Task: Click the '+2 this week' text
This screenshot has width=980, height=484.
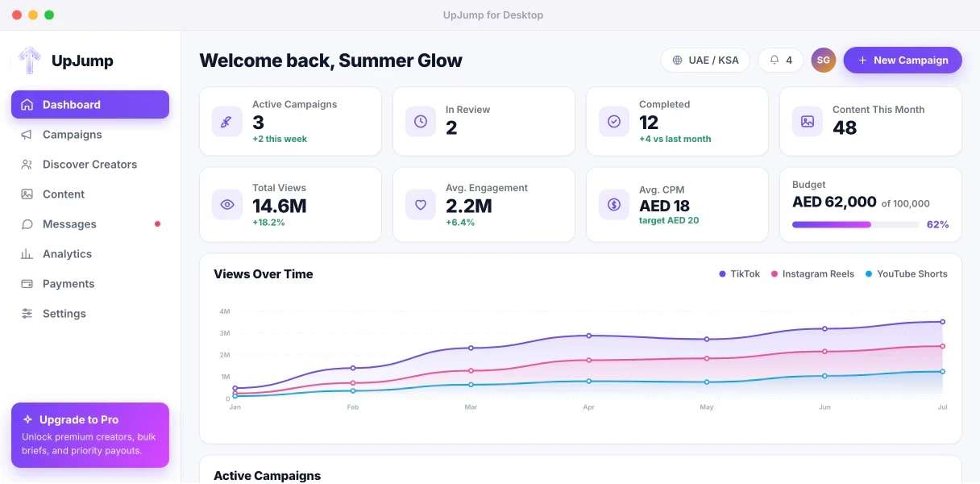Action: (280, 139)
